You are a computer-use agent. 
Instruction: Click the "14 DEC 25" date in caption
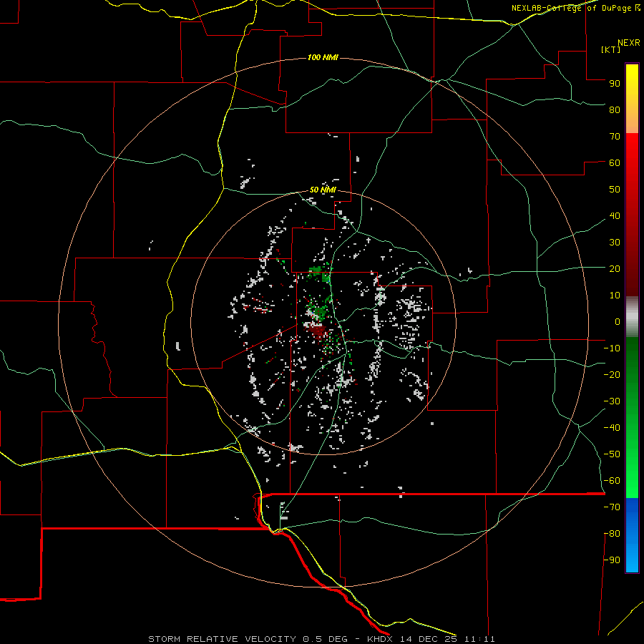[x=429, y=639]
